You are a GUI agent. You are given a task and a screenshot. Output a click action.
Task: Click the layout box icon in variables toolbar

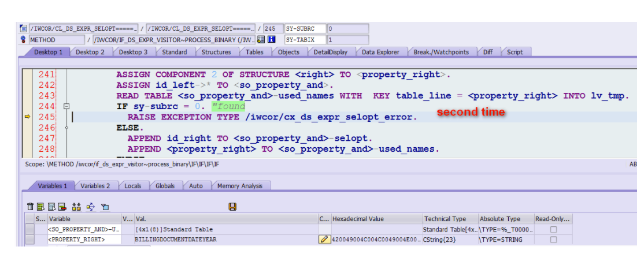105,207
